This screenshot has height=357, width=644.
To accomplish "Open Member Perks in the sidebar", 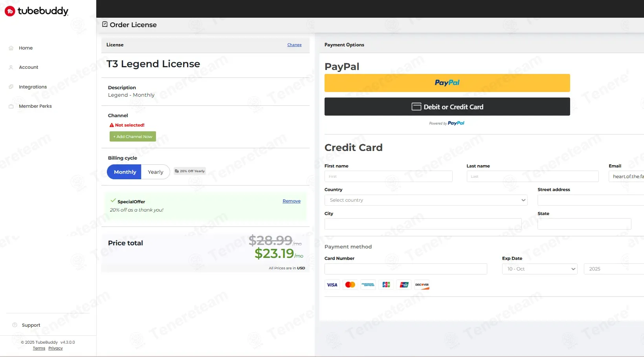I will (35, 106).
